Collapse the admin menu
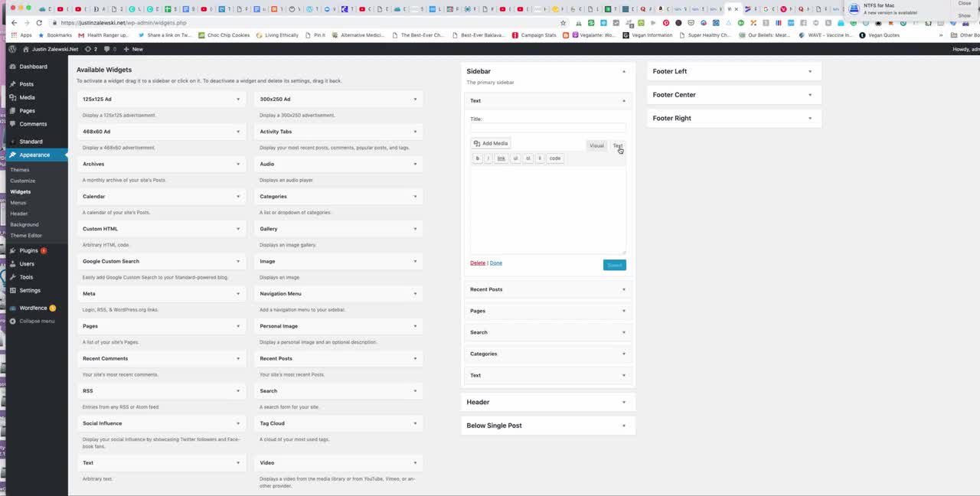The image size is (980, 496). point(37,321)
